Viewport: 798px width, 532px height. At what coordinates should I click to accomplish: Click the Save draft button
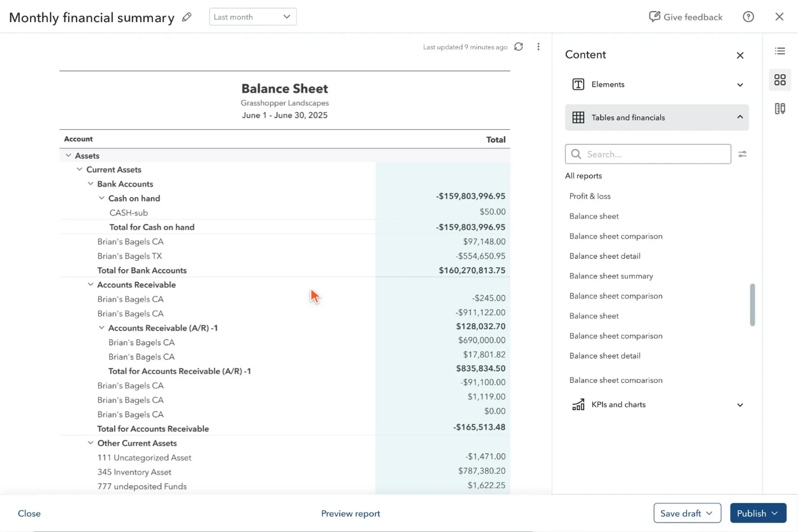coord(687,513)
